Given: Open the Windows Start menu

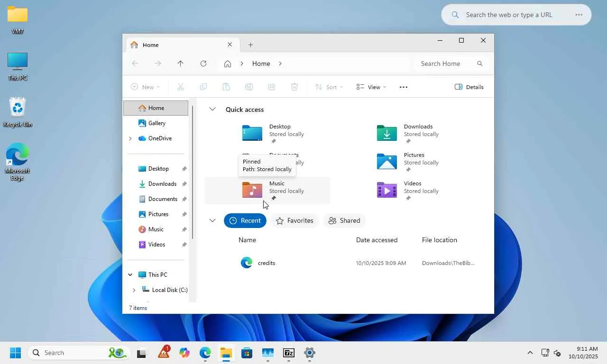Looking at the screenshot, I should pyautogui.click(x=15, y=353).
